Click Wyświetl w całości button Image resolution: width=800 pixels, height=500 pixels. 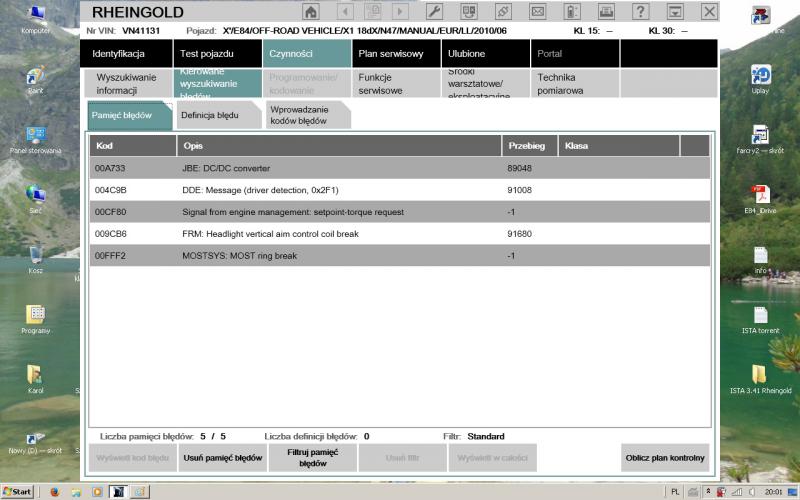[x=492, y=458]
